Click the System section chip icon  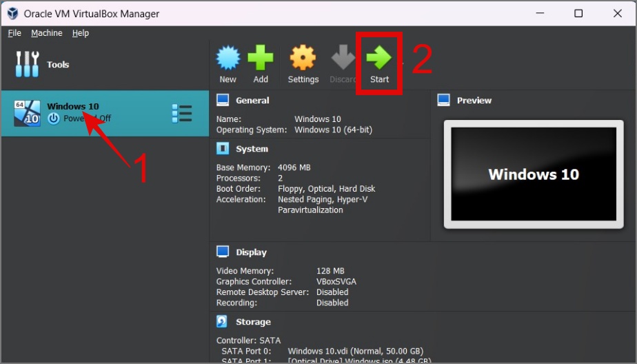pyautogui.click(x=223, y=148)
